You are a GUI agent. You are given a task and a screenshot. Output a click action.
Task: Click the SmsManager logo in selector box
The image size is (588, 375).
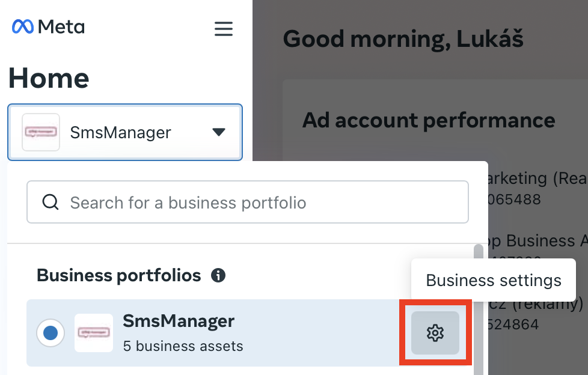(x=41, y=132)
